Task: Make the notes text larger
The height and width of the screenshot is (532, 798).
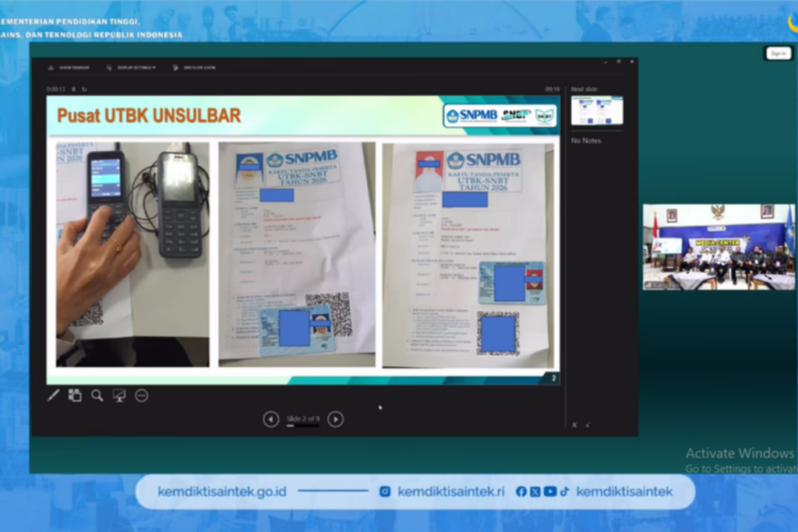Action: pos(574,425)
